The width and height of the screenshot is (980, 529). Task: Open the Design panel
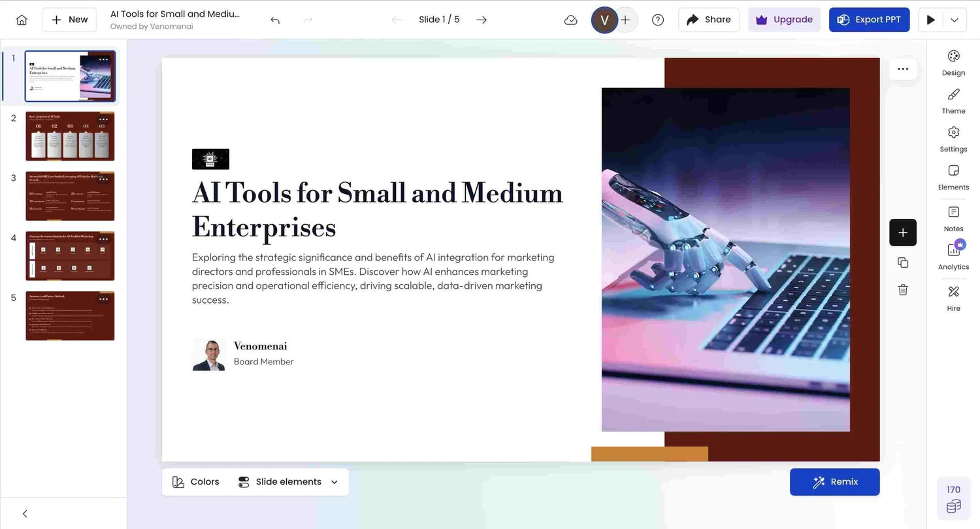click(953, 63)
